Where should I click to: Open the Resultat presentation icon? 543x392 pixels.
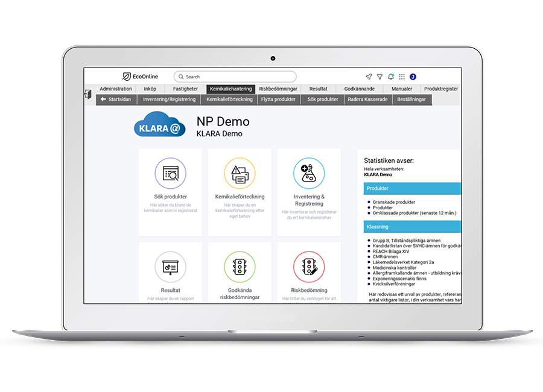coord(170,267)
